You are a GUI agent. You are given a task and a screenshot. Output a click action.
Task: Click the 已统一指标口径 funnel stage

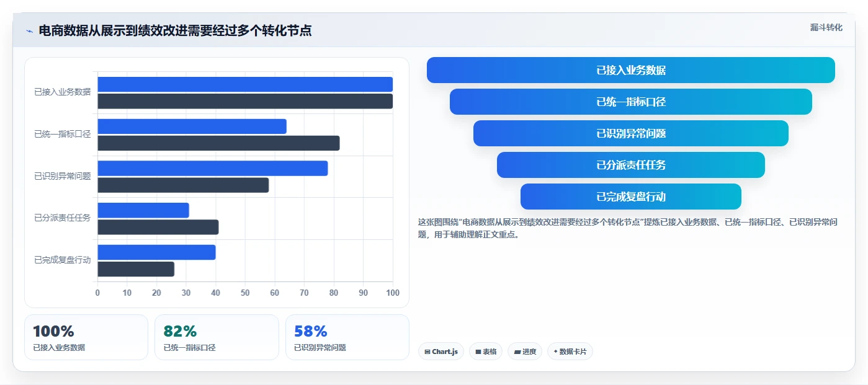(631, 102)
